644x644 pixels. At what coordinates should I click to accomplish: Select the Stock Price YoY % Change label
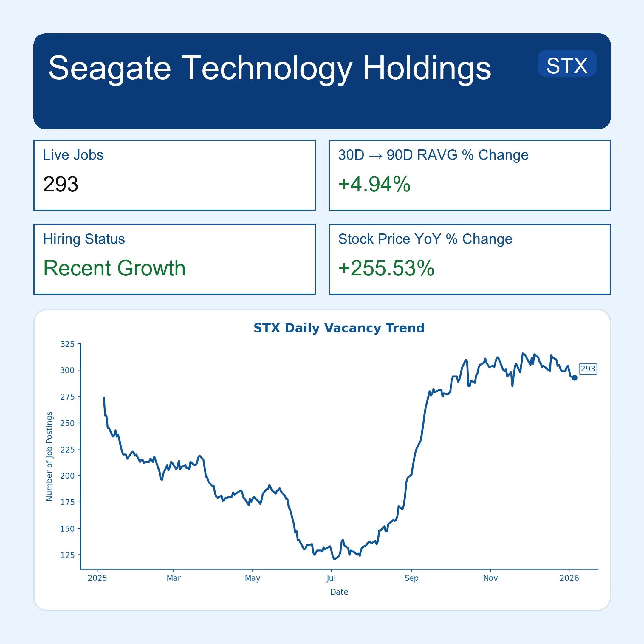click(425, 239)
